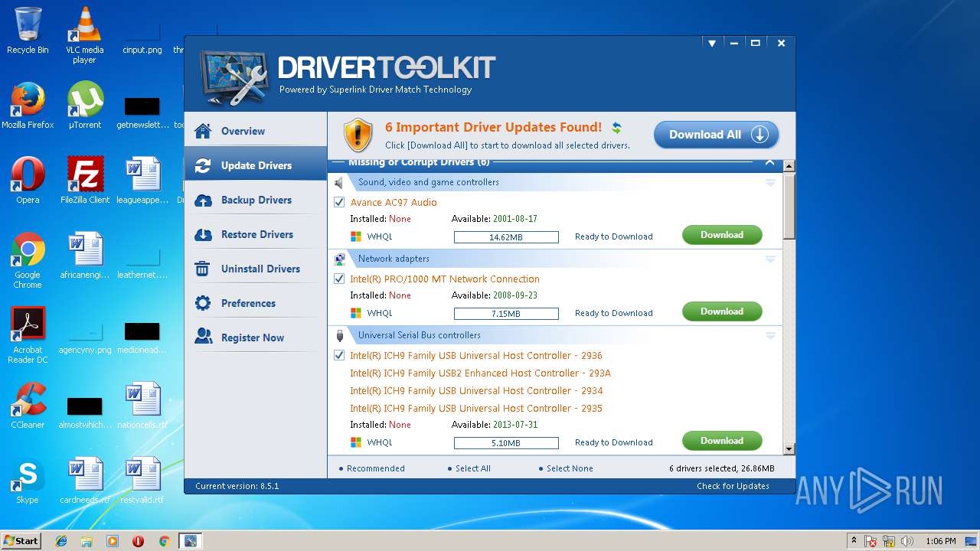Screen dimensions: 980x551
Task: Collapse Missing or Corrupt Drivers section
Action: point(769,162)
